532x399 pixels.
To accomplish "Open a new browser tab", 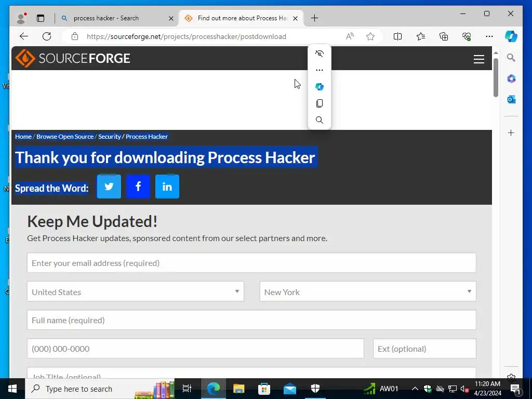I will (314, 18).
